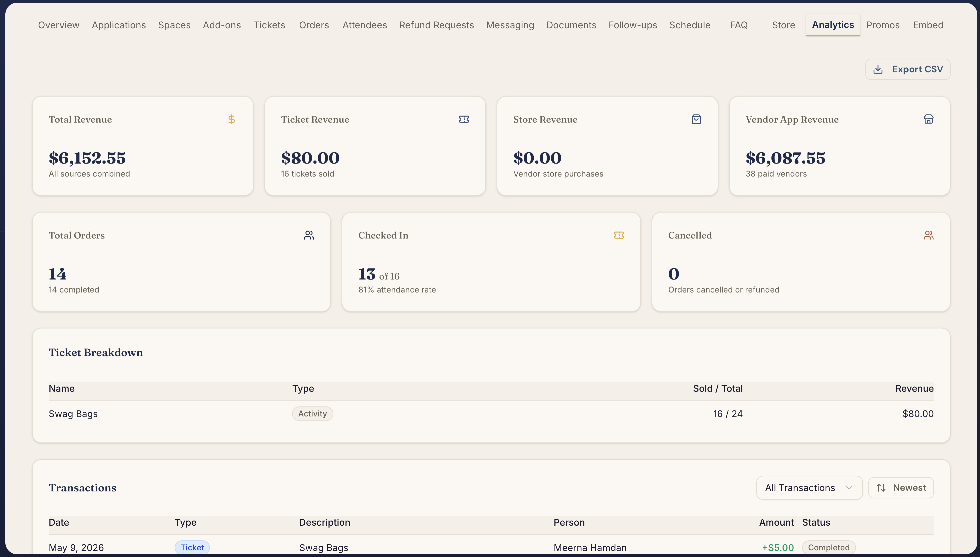Viewport: 980px width, 557px height.
Task: Go to the Embed tab
Action: pyautogui.click(x=928, y=25)
